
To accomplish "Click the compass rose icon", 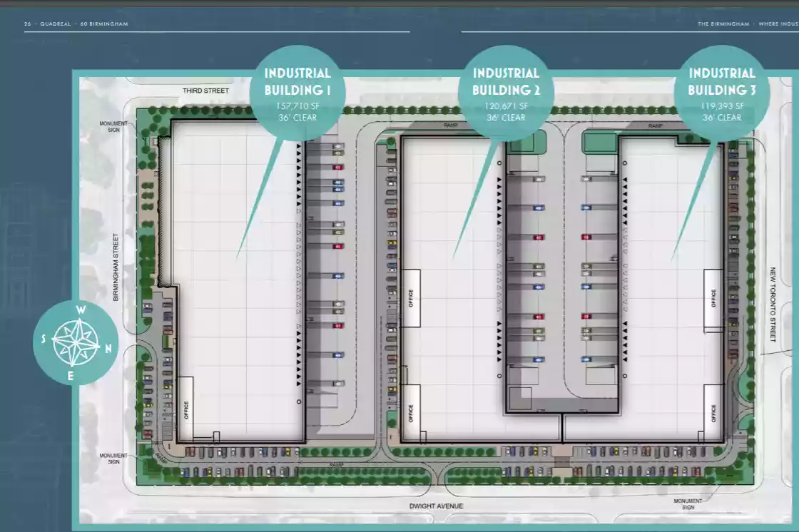I will click(x=76, y=342).
